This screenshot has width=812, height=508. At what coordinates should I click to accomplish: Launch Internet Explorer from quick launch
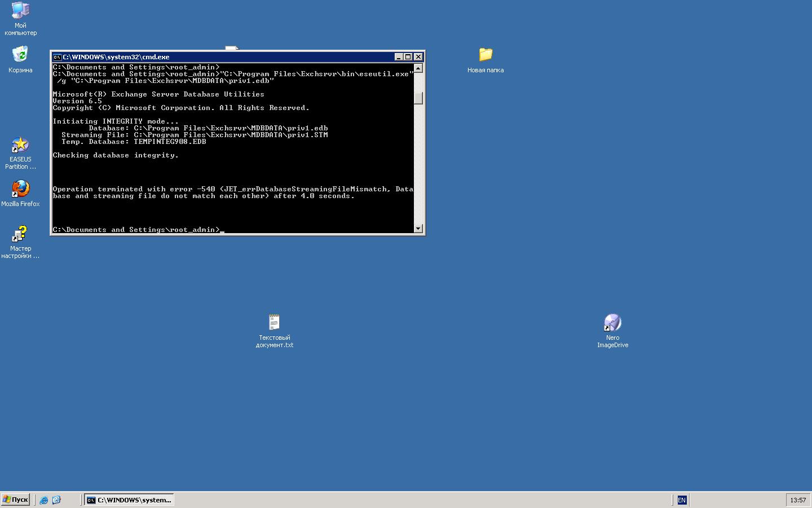click(44, 500)
